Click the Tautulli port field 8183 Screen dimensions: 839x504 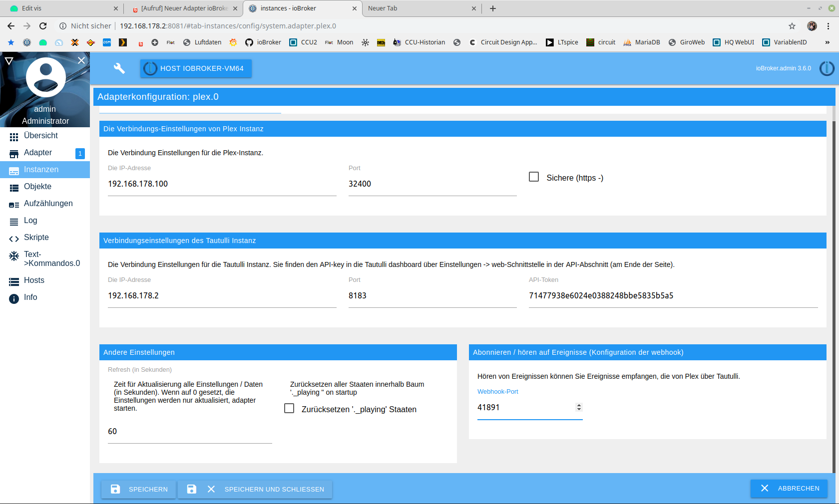coord(432,296)
